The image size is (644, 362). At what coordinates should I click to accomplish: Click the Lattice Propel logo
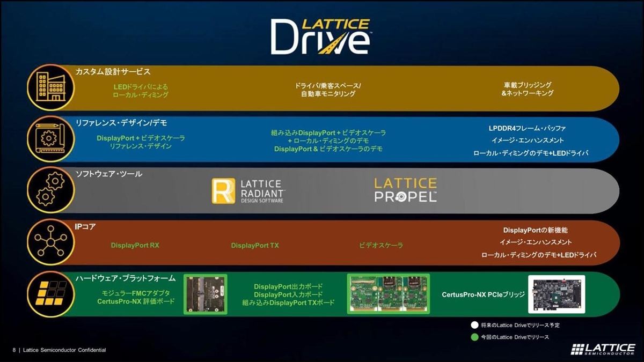pos(406,190)
